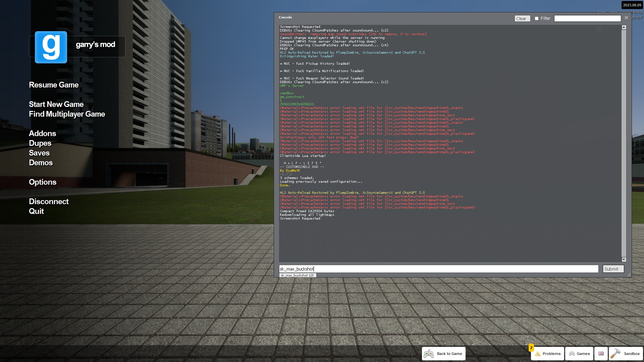Screen dimensions: 644x362
Task: Open Find Multiplayer Game
Action: tap(67, 114)
